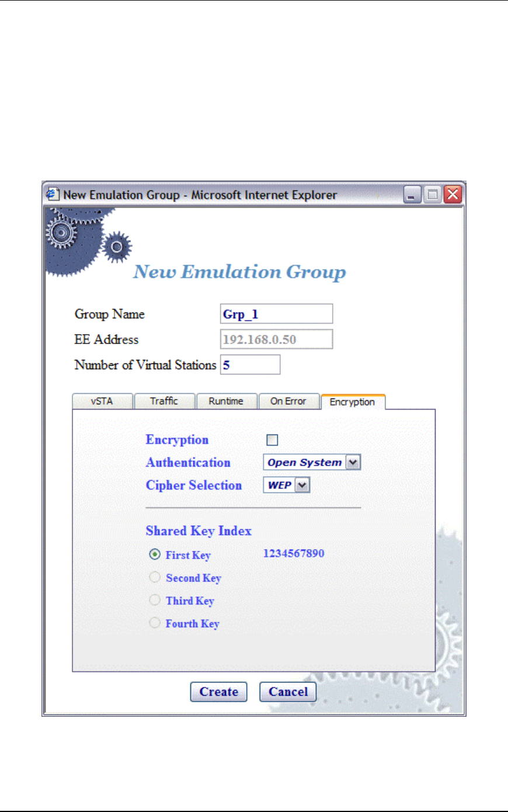Click the Shared Key Index heading
Image resolution: width=508 pixels, height=812 pixels.
point(199,530)
